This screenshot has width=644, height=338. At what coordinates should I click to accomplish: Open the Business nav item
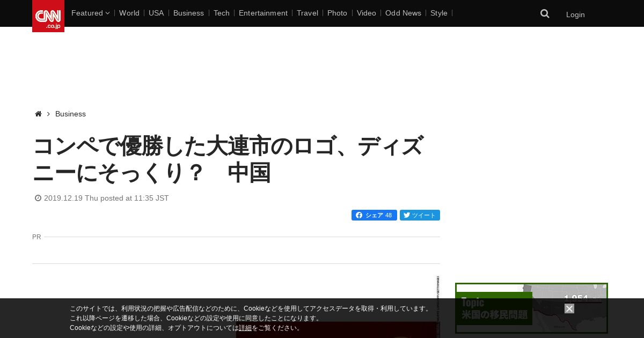click(188, 13)
